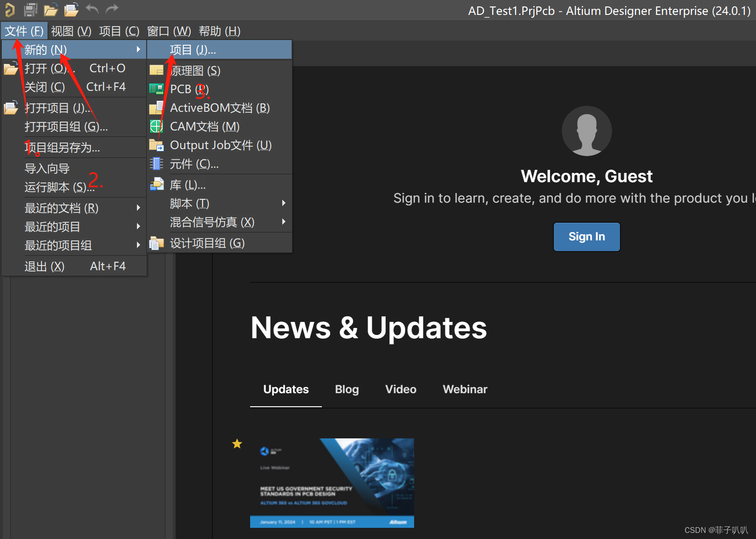Open the government security webinar thumbnail
The height and width of the screenshot is (539, 756).
pos(332,483)
